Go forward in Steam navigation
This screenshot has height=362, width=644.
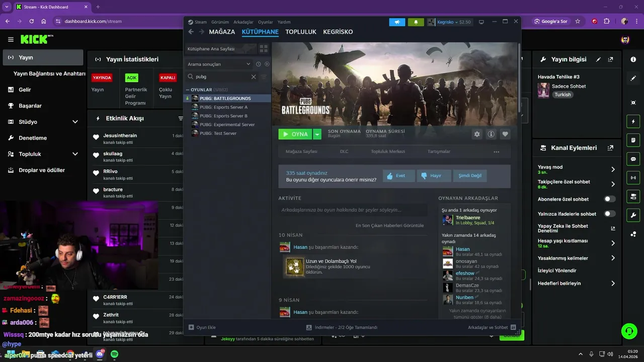click(x=202, y=32)
